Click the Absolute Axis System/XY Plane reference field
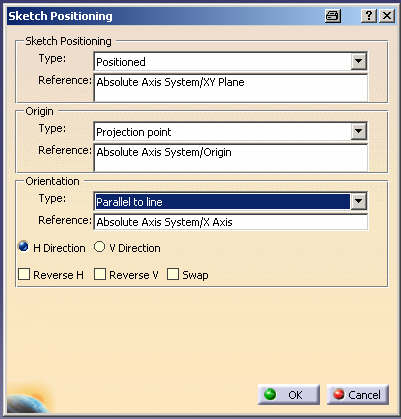This screenshot has height=419, width=401. click(231, 88)
